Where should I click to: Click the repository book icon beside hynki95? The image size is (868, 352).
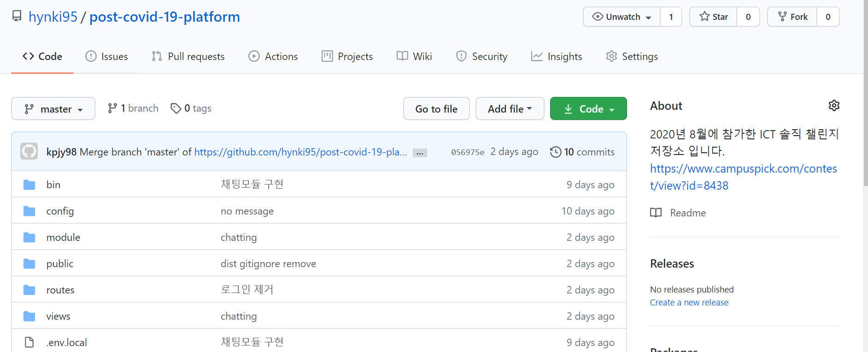[17, 16]
